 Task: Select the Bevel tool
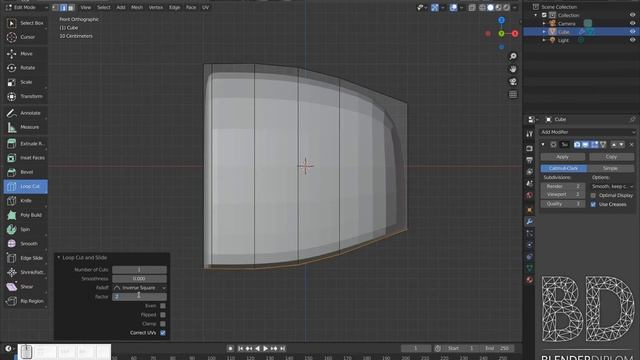(x=25, y=172)
